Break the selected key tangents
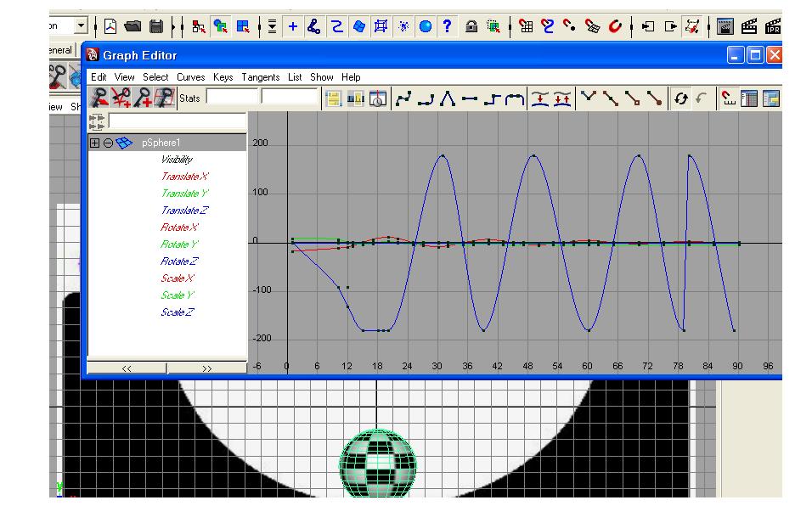The width and height of the screenshot is (812, 517). [589, 98]
